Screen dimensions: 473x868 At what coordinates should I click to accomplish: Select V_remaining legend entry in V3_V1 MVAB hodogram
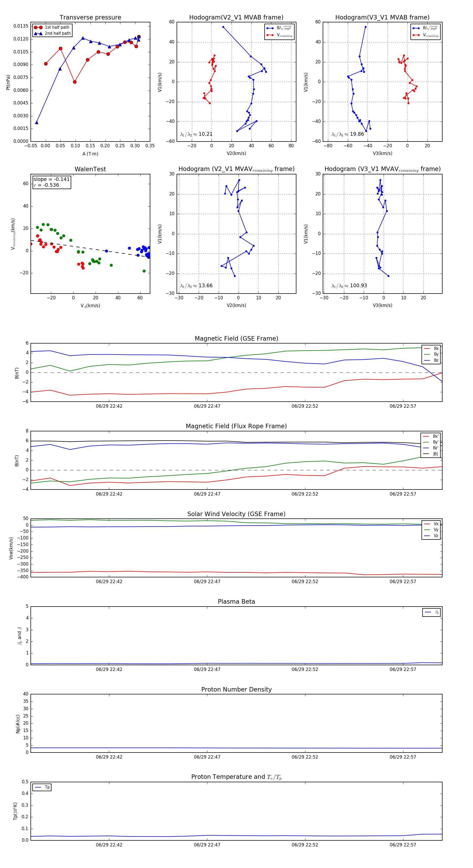coord(425,35)
